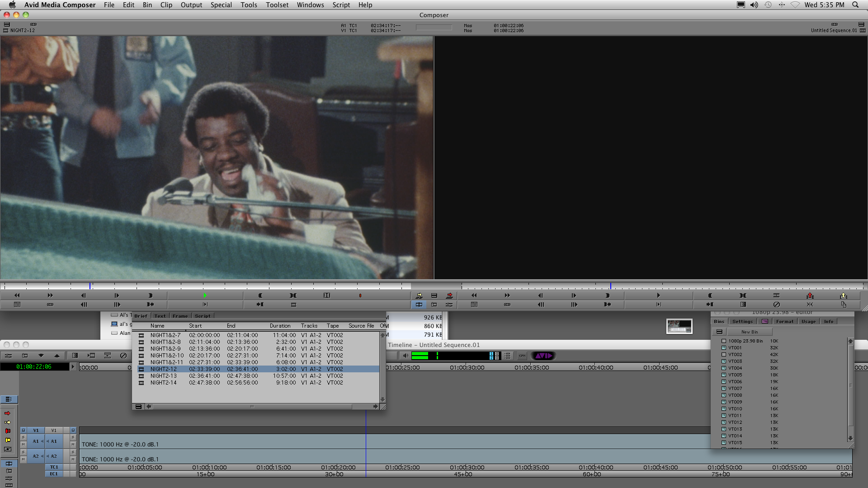Select yellow Extract/Splice-in segment arrow in timeline palette
Screen dimensions: 868x488
pyautogui.click(x=8, y=422)
